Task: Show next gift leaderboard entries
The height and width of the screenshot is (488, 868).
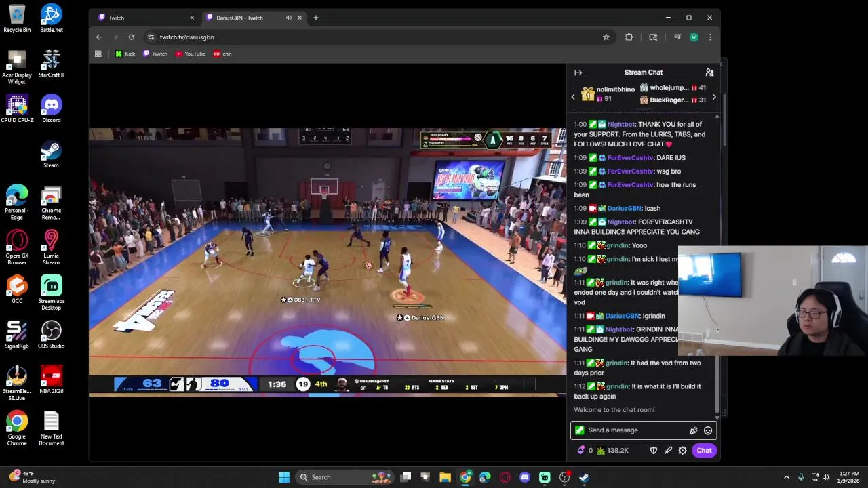Action: (713, 97)
